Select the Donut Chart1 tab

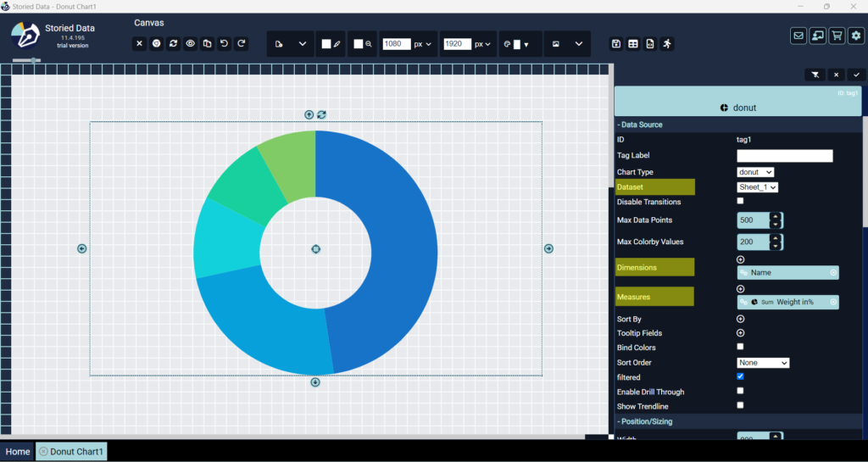coord(71,452)
